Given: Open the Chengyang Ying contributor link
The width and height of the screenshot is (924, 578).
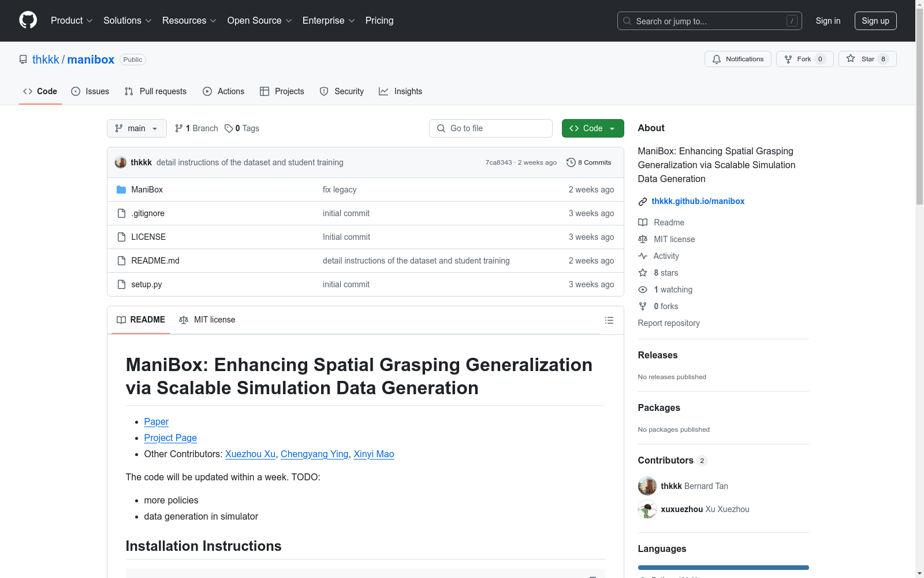Looking at the screenshot, I should pos(315,454).
